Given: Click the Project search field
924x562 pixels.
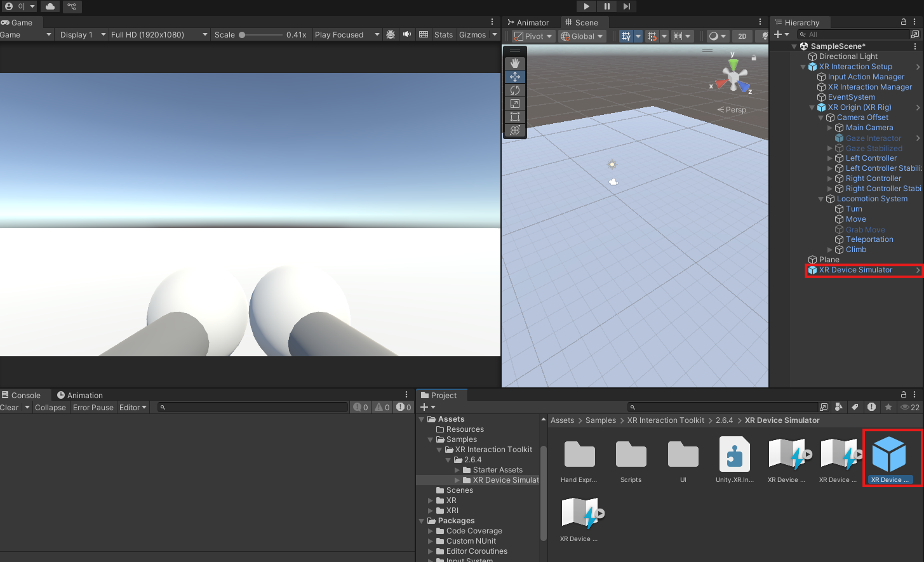Looking at the screenshot, I should 723,407.
